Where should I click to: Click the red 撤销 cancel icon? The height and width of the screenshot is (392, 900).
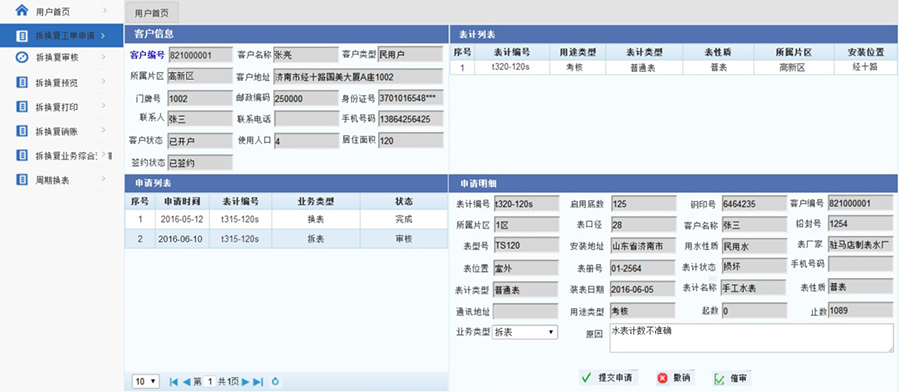(662, 378)
